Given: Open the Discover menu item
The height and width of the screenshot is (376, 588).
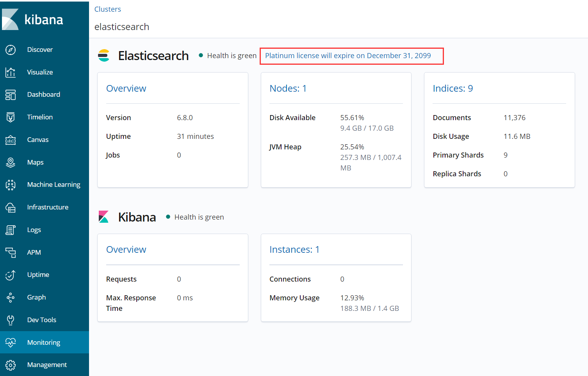Looking at the screenshot, I should click(x=40, y=50).
